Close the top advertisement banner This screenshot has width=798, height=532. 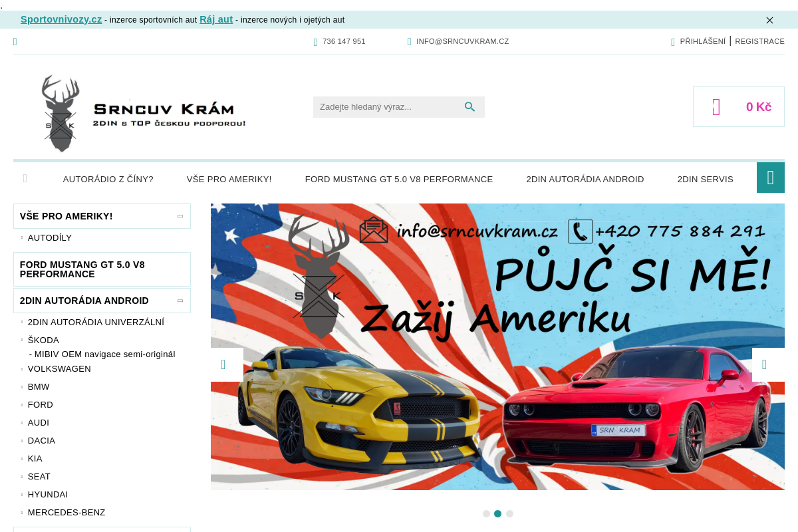tap(769, 20)
